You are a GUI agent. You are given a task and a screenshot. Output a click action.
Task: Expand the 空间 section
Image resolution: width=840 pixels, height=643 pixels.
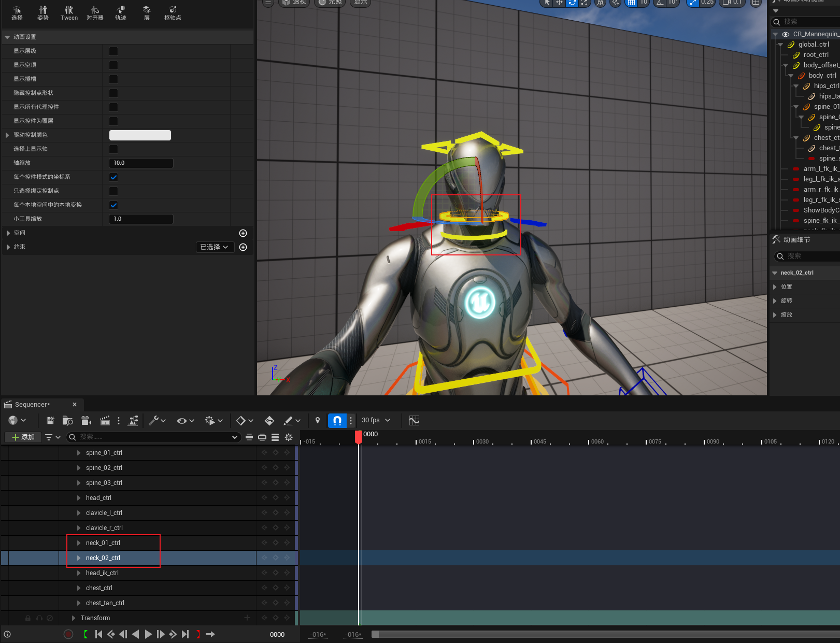point(8,233)
